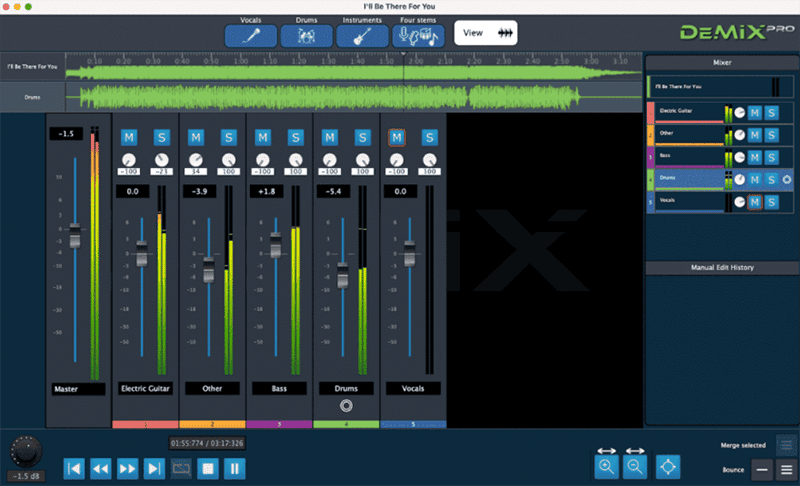Viewport: 800px width, 486px height.
Task: Open the Manual Edit History panel header
Action: (x=722, y=267)
